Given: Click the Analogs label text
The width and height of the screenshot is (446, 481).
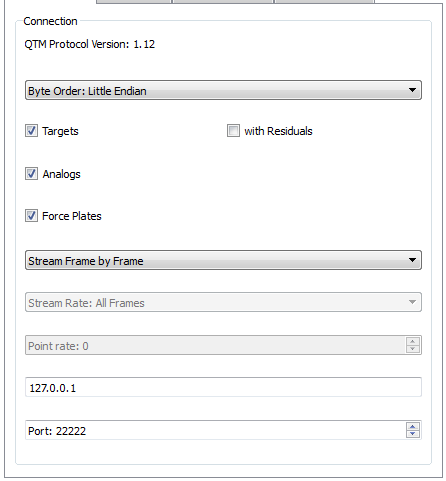Looking at the screenshot, I should (61, 174).
